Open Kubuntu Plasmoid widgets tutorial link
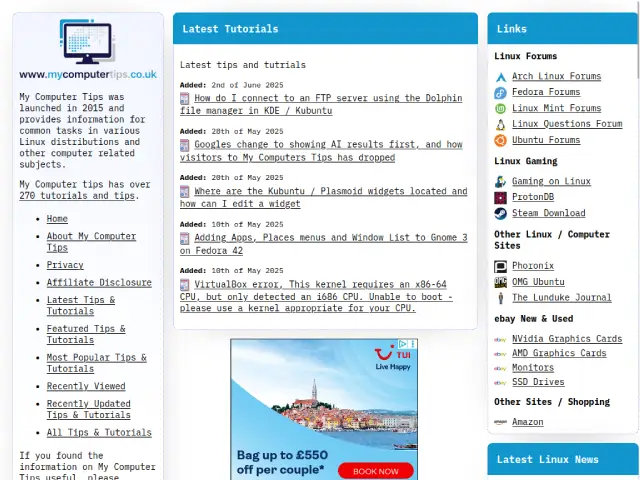This screenshot has height=480, width=640. click(324, 198)
